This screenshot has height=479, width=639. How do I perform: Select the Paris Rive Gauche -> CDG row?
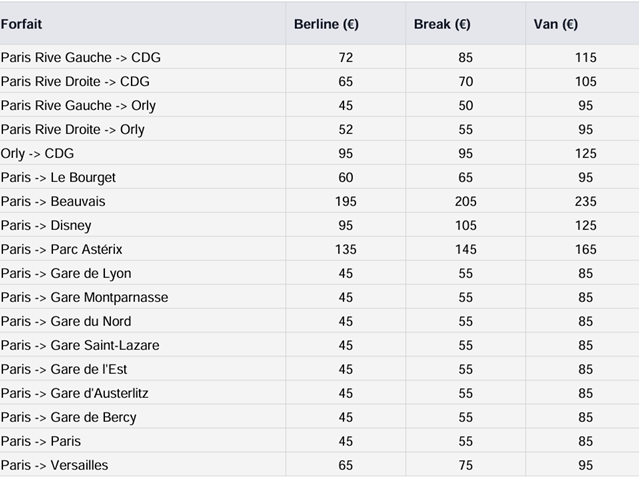(x=81, y=57)
